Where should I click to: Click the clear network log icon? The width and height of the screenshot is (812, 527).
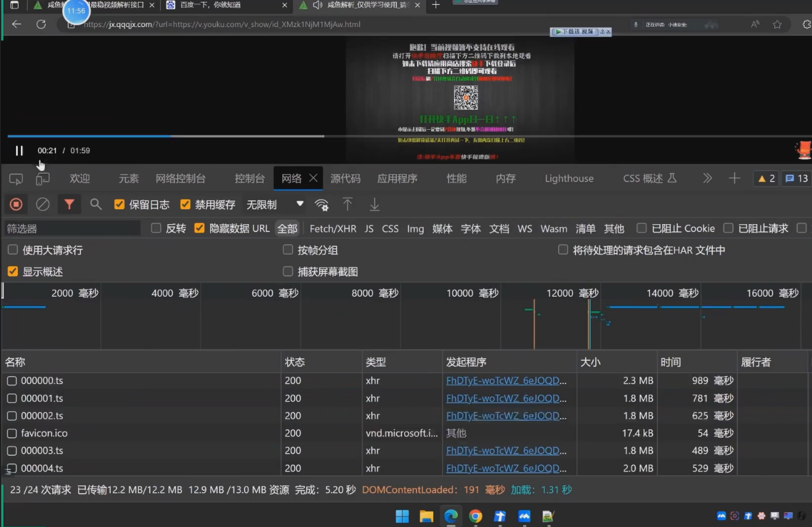[x=43, y=204]
